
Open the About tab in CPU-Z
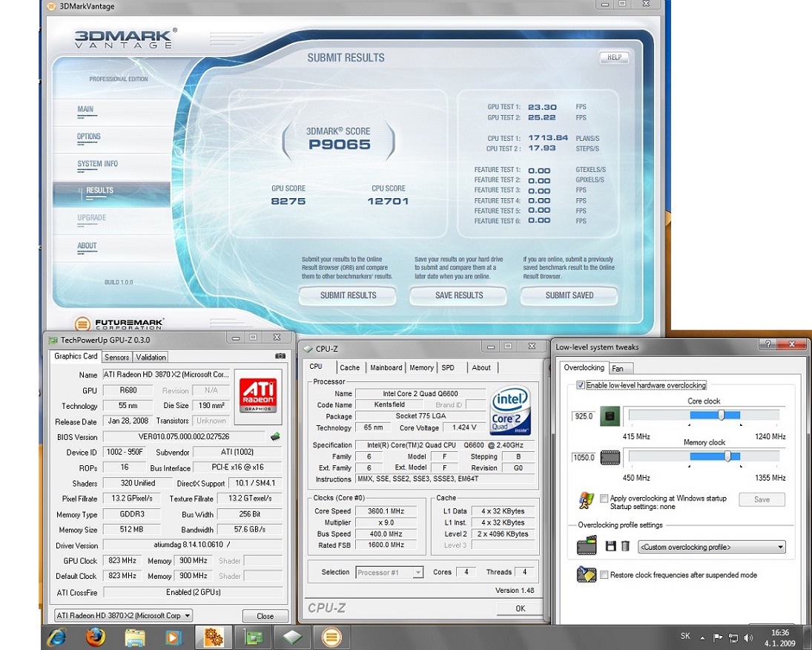point(481,367)
